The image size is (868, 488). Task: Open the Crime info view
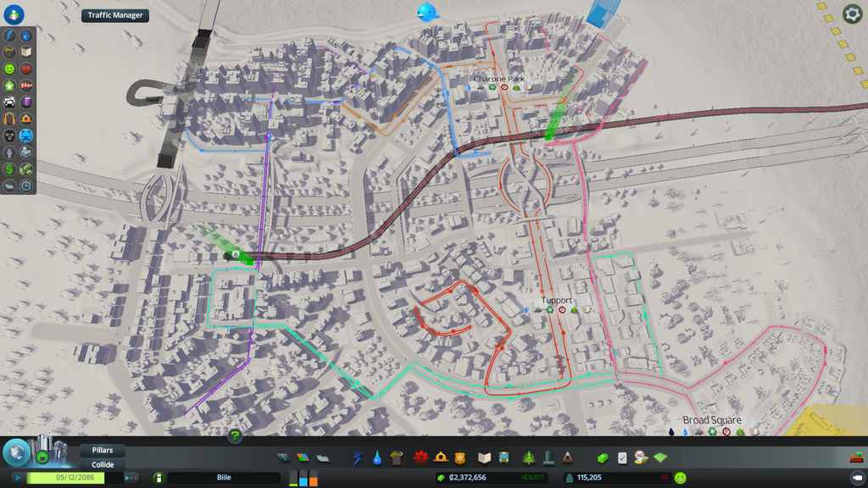point(9,136)
